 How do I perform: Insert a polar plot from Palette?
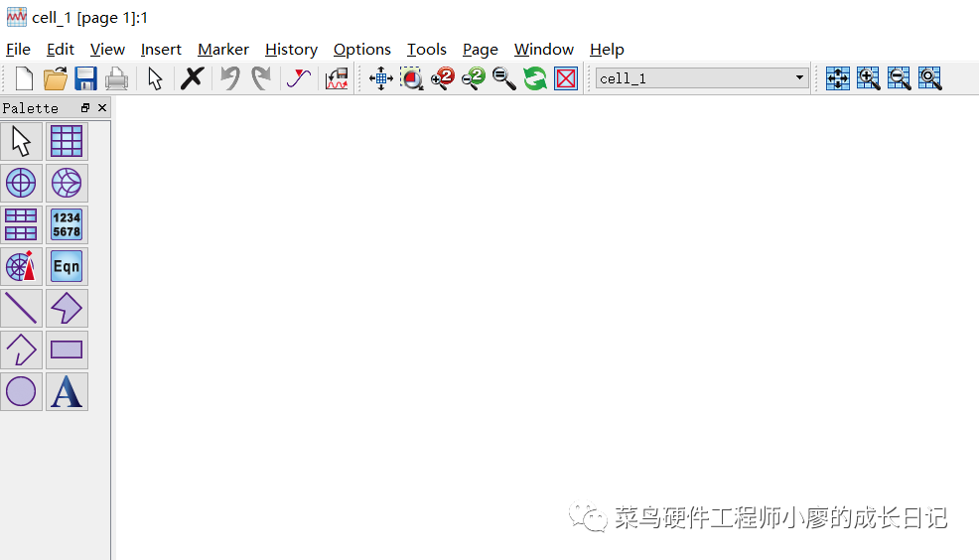(x=21, y=183)
